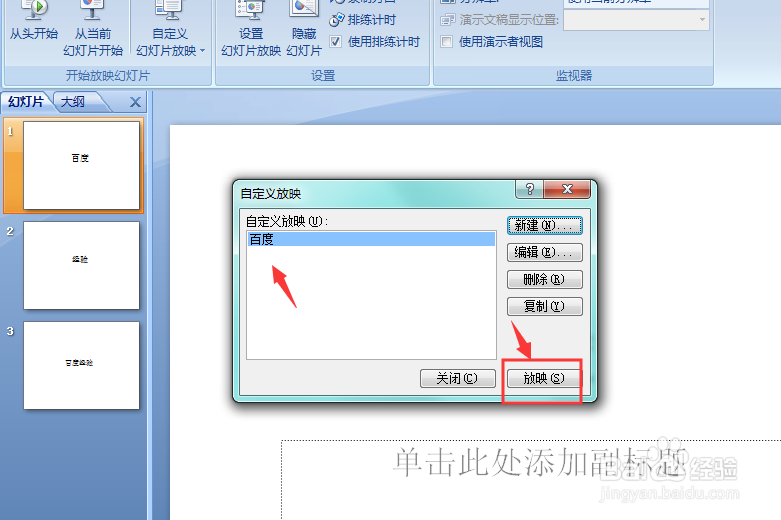The height and width of the screenshot is (520, 781).
Task: Click Remove (删除) button in dialog
Action: click(544, 279)
